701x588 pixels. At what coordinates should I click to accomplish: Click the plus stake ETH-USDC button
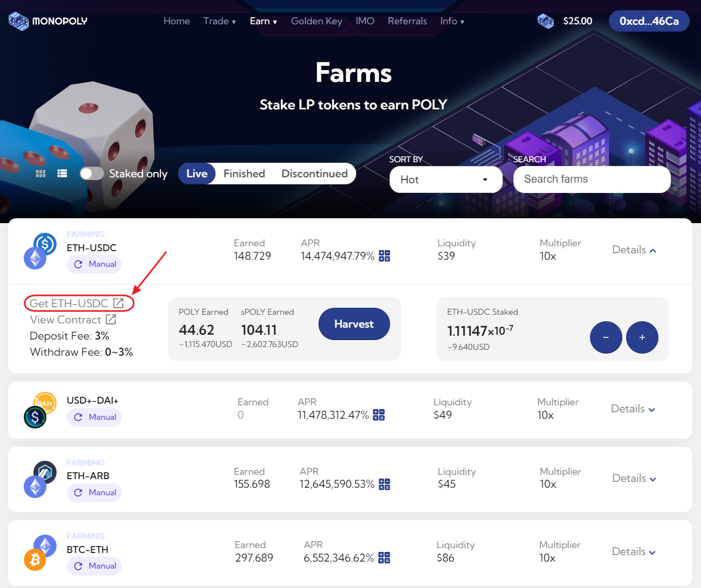tap(642, 337)
